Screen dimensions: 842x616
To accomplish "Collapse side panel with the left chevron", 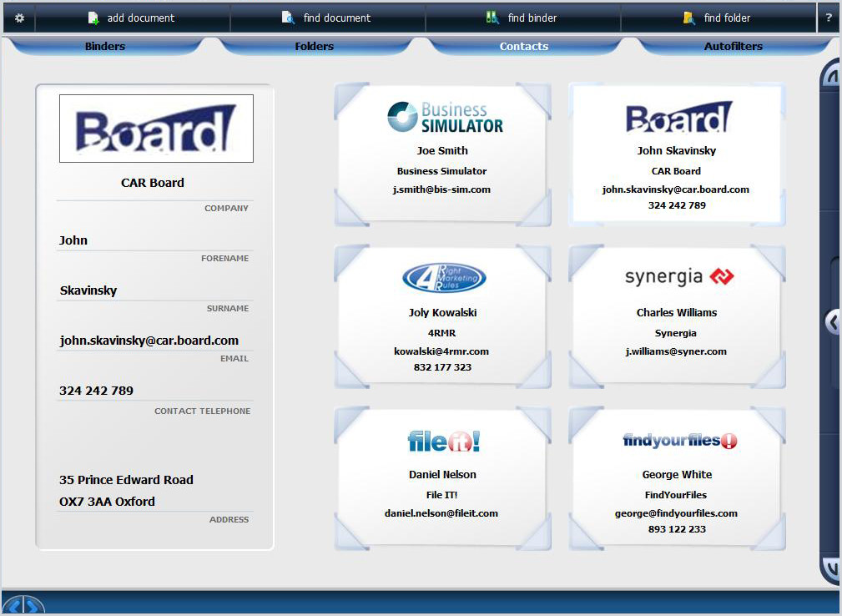I will point(832,322).
